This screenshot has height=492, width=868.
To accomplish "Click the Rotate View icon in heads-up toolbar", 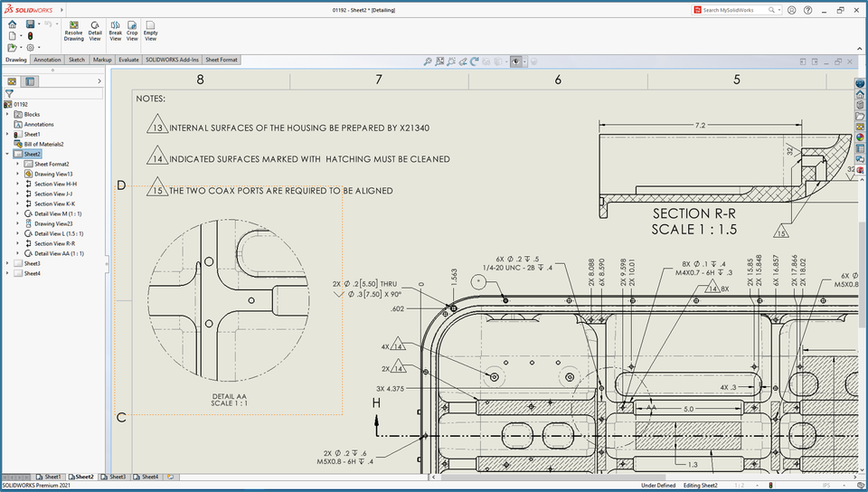I will click(475, 62).
